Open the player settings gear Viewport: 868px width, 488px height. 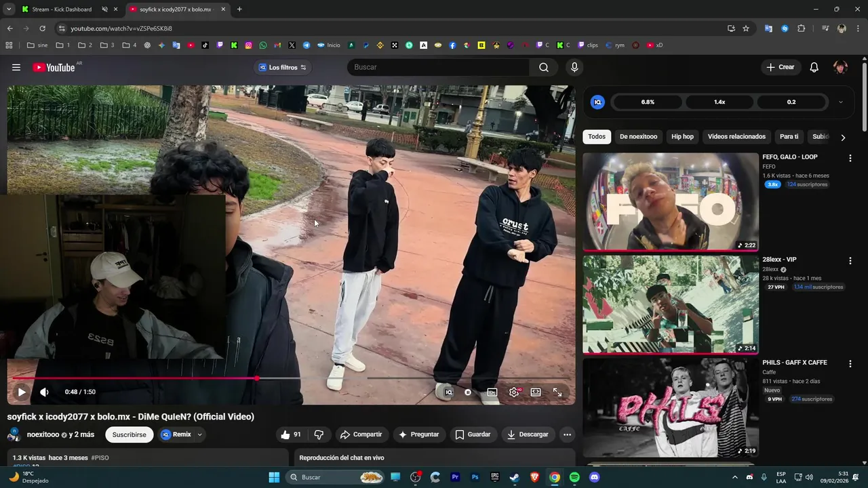(514, 392)
